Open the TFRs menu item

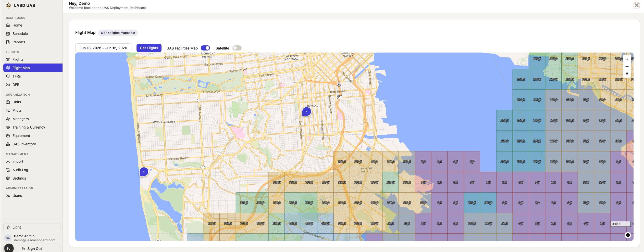[x=33, y=76]
